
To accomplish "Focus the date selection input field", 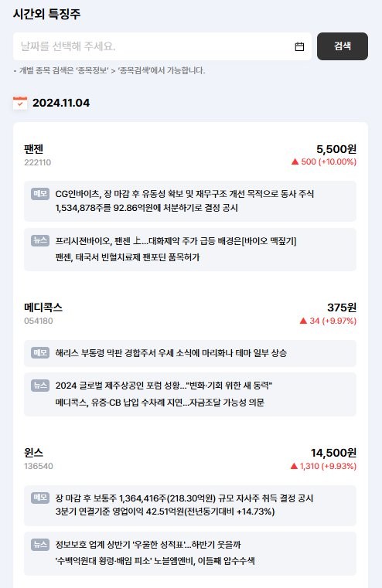I will click(x=162, y=46).
